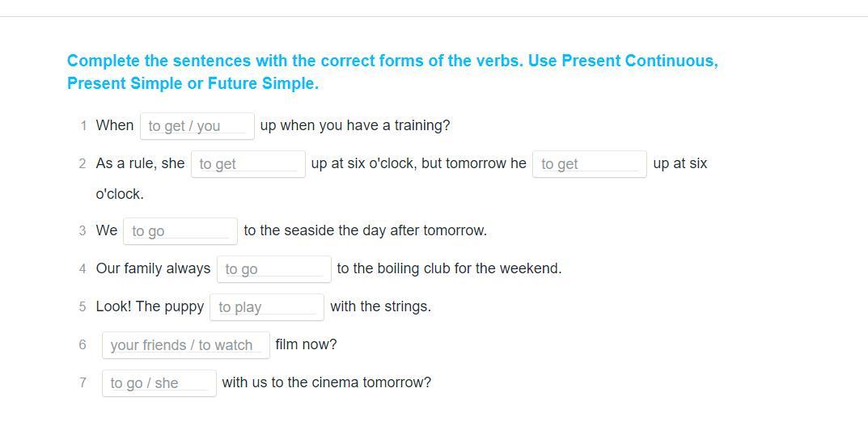Viewport: 868px width, 439px height.
Task: Click the blue exercise instruction heading
Action: coord(392,72)
